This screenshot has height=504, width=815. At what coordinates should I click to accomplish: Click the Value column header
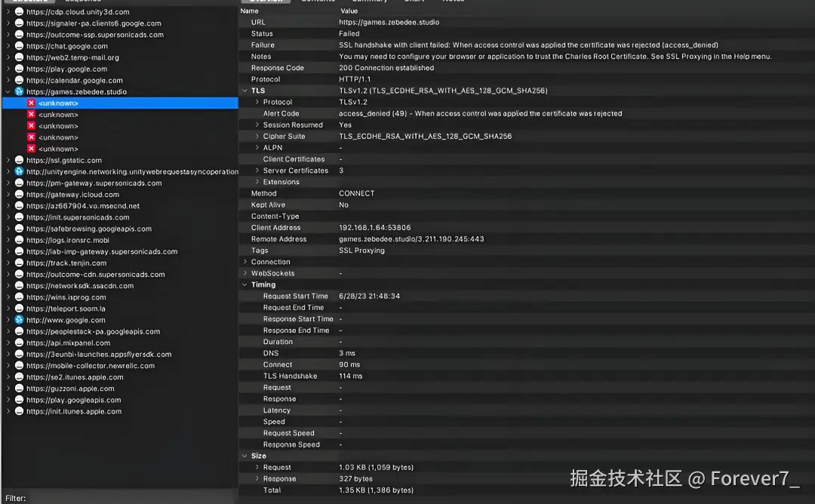[349, 11]
